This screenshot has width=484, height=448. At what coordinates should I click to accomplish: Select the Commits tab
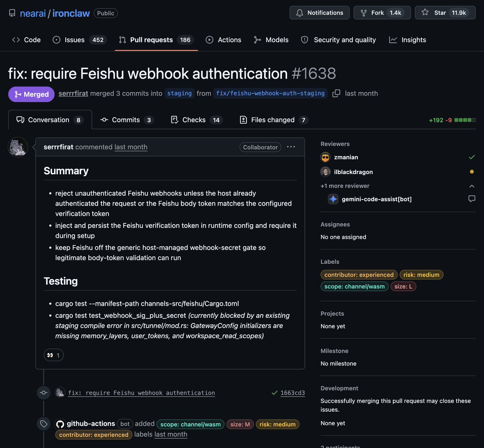coord(127,120)
